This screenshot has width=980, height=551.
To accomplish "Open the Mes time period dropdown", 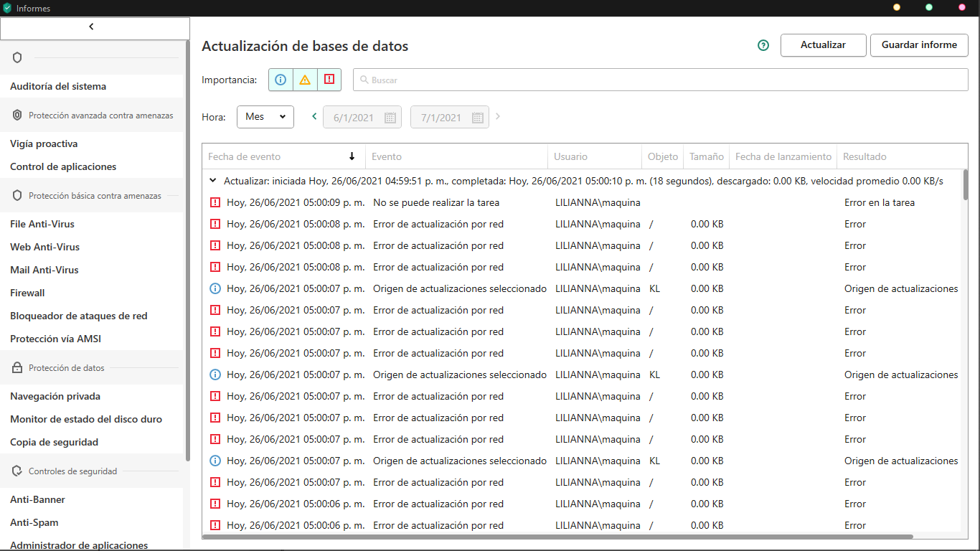I will pyautogui.click(x=265, y=117).
